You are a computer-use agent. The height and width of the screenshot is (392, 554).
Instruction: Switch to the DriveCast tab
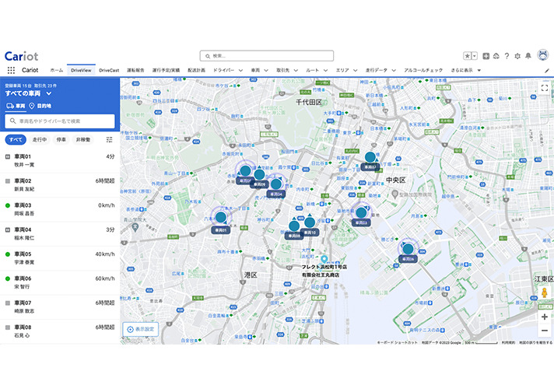click(109, 70)
